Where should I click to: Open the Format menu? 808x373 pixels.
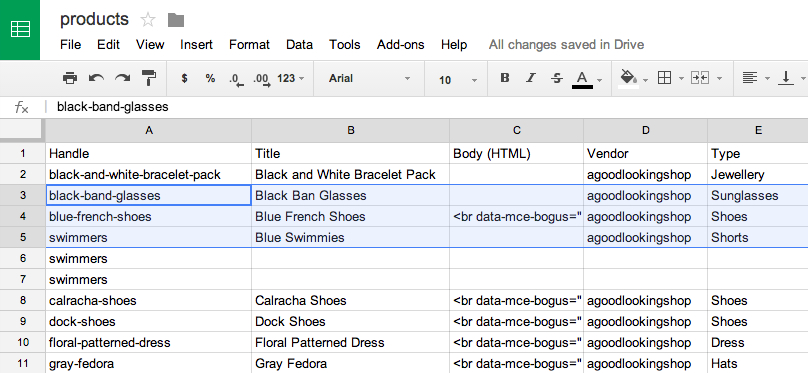click(249, 45)
